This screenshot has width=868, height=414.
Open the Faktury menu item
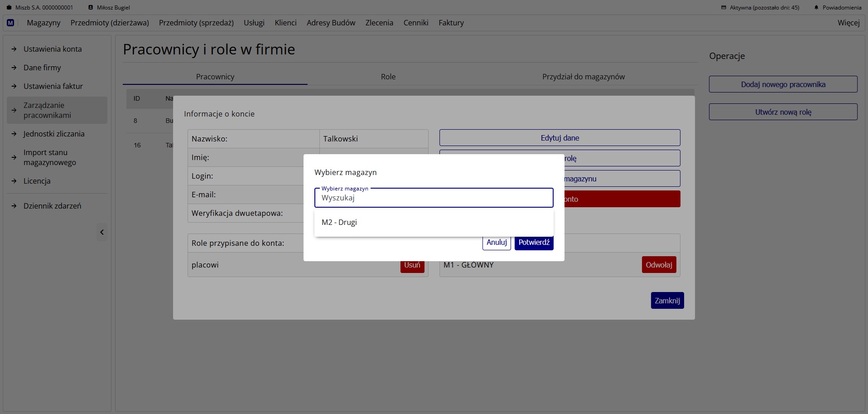(451, 23)
